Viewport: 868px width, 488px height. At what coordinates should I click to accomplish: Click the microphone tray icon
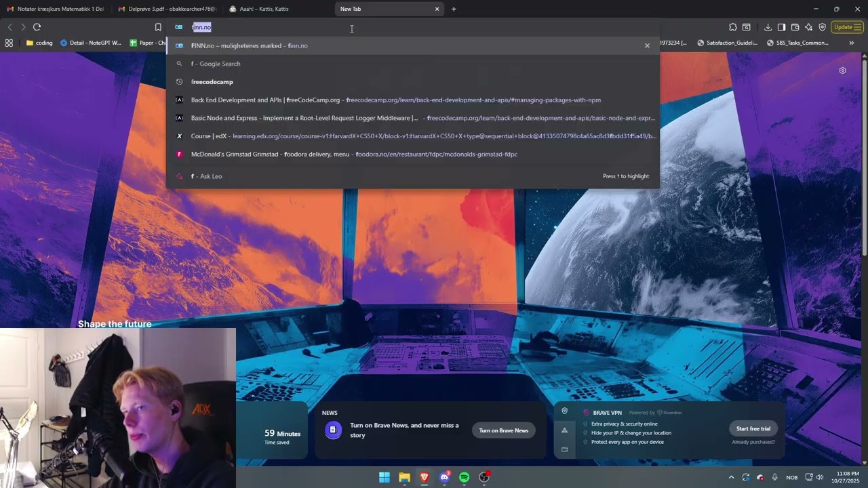tap(774, 477)
